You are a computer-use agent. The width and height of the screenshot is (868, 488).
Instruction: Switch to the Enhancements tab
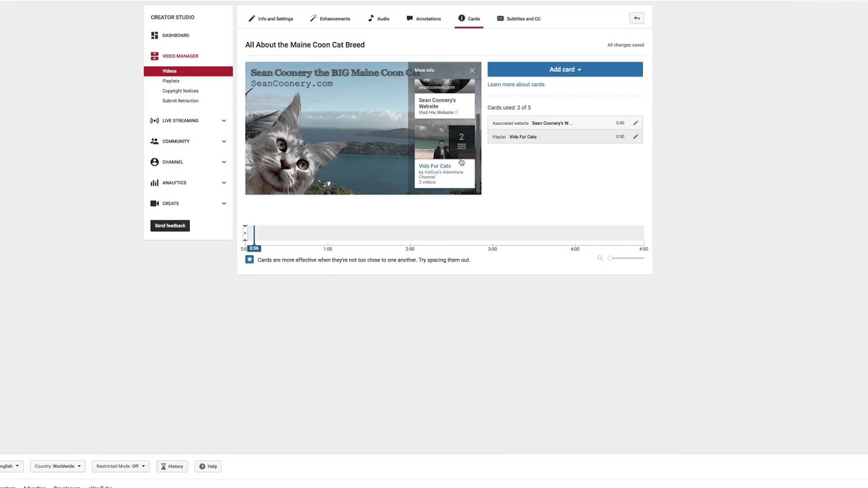coord(330,18)
